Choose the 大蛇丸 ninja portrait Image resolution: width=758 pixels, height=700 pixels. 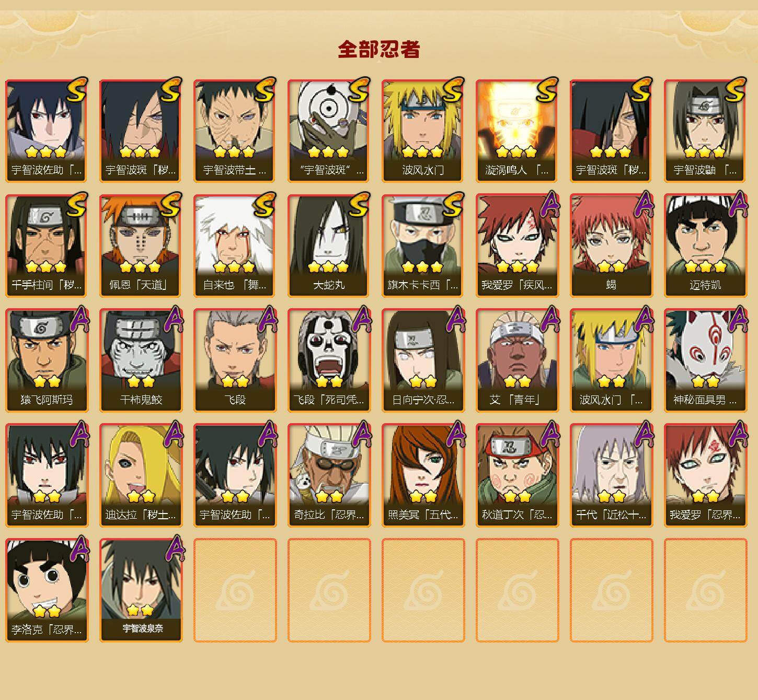328,246
